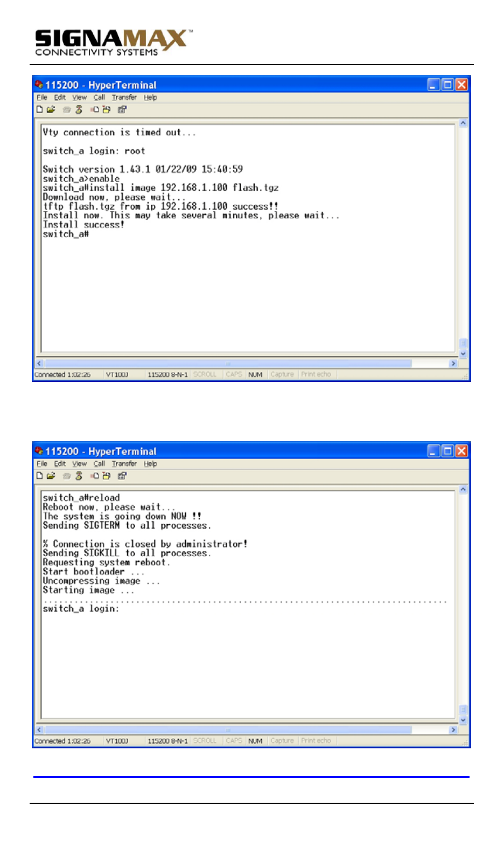Click 'Connected 1:02:26' status in Install success window
The height and width of the screenshot is (848, 504).
[62, 375]
